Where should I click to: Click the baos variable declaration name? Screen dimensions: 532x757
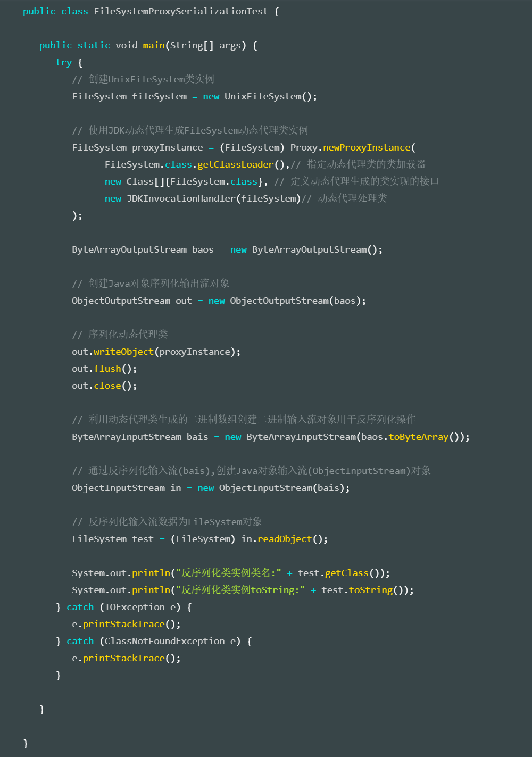(x=203, y=249)
